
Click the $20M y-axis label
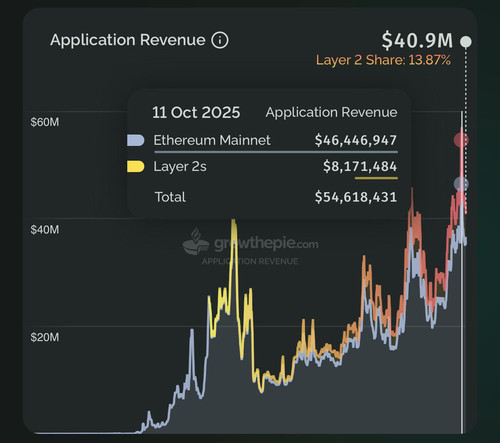click(x=45, y=337)
